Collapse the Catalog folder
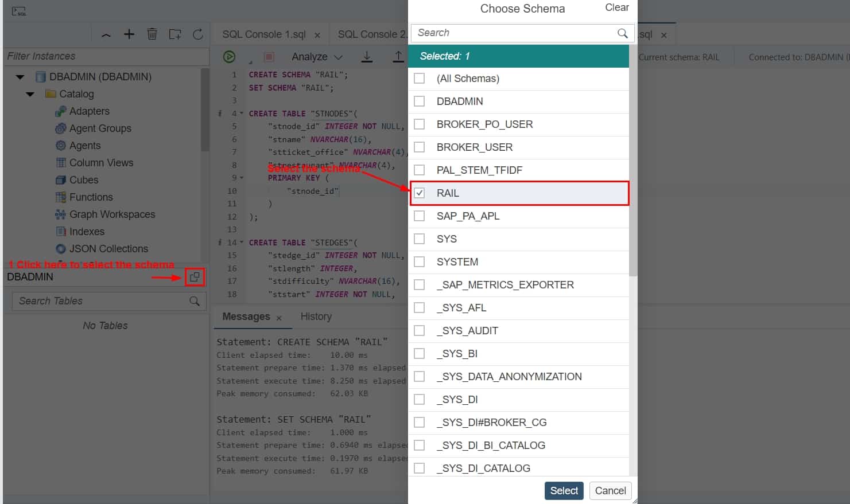This screenshot has height=504, width=850. 30,94
